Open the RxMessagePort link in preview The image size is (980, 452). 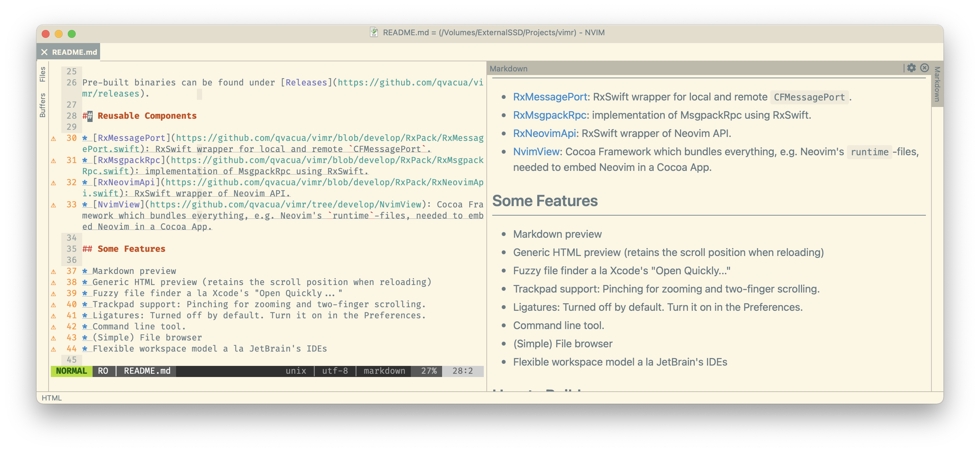550,97
